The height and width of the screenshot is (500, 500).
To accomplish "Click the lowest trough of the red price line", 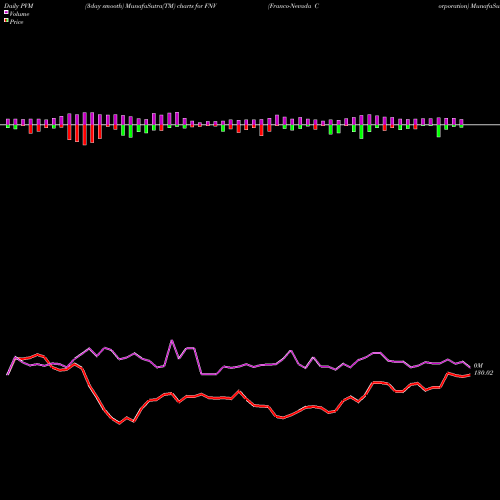I will (x=120, y=424).
